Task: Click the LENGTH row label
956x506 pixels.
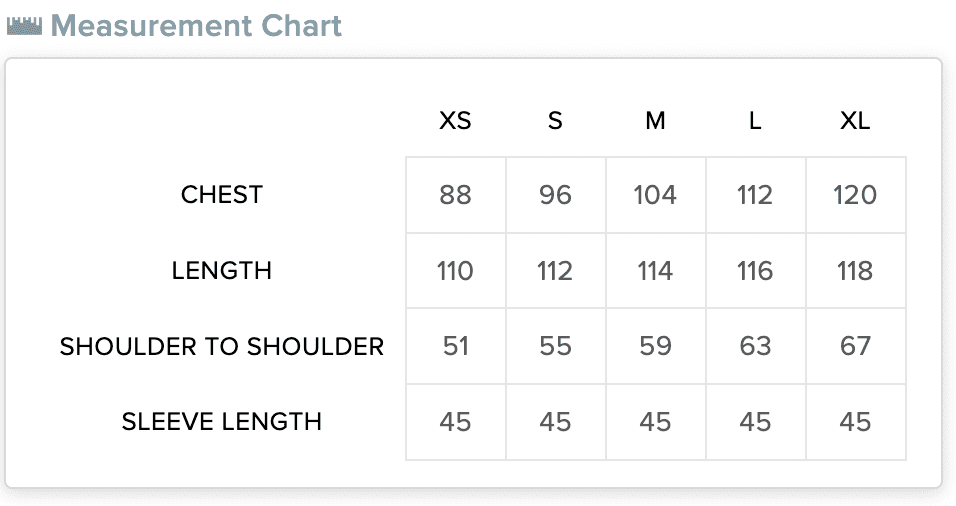Action: click(x=222, y=271)
